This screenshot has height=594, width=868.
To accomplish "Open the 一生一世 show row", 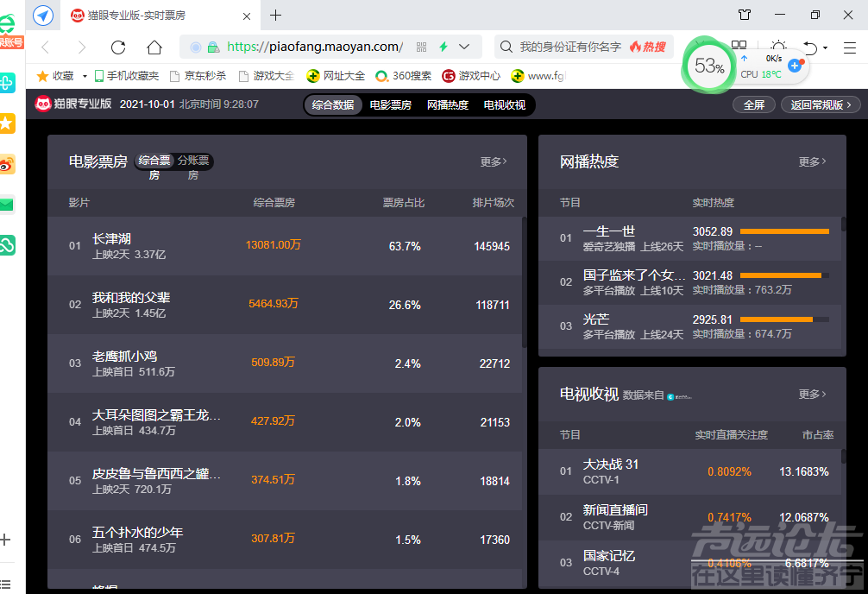I will (x=689, y=238).
